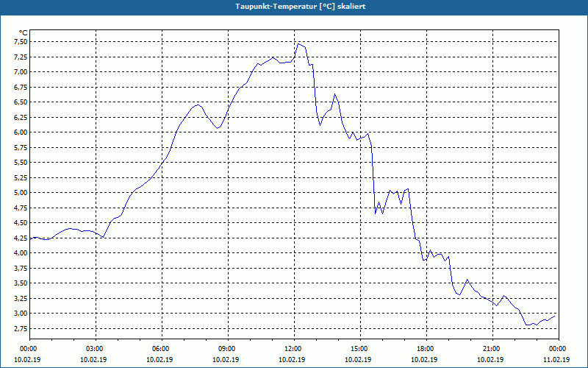Screen dimensions: 588x368
Task: Click the 09:00 time axis label
Action: coord(228,349)
